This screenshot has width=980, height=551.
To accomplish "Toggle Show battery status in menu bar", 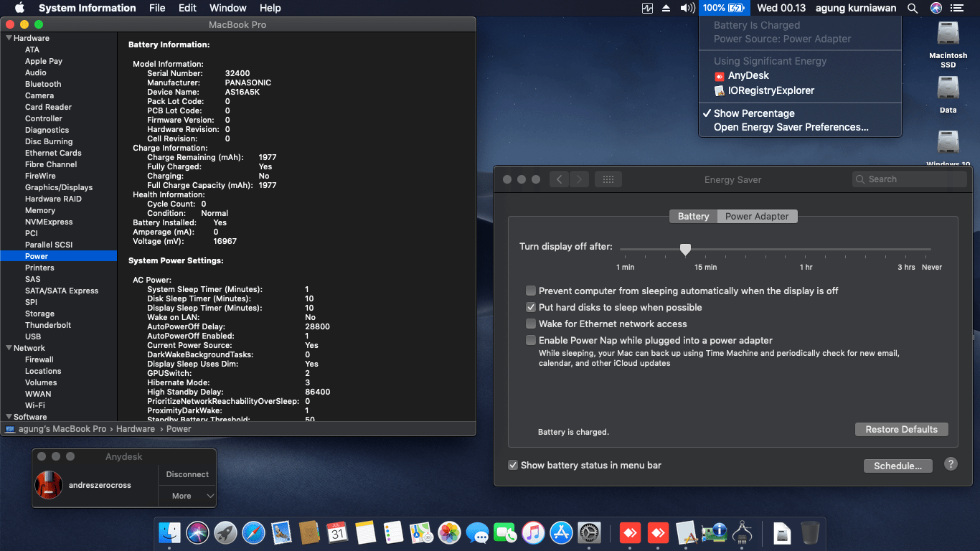I will tap(513, 465).
